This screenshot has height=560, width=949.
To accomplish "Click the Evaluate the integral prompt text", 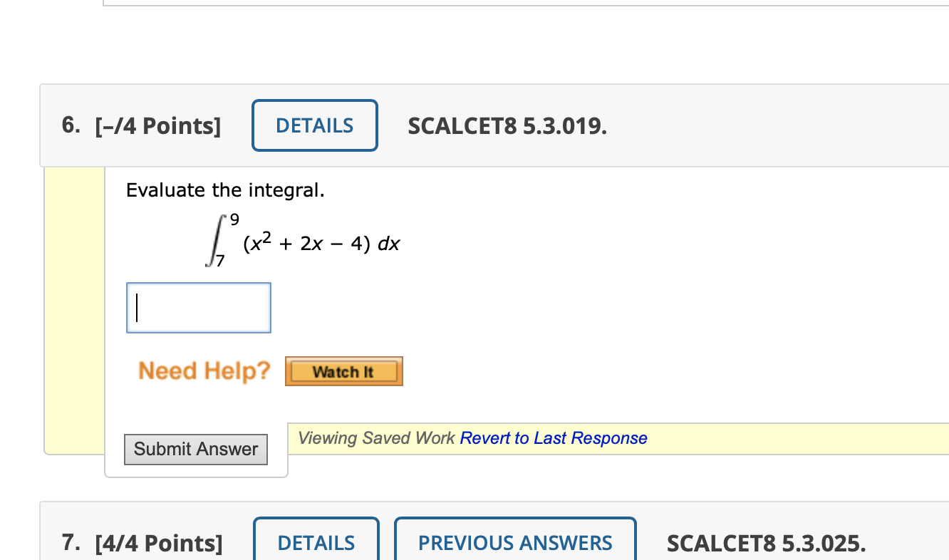I will pyautogui.click(x=226, y=190).
